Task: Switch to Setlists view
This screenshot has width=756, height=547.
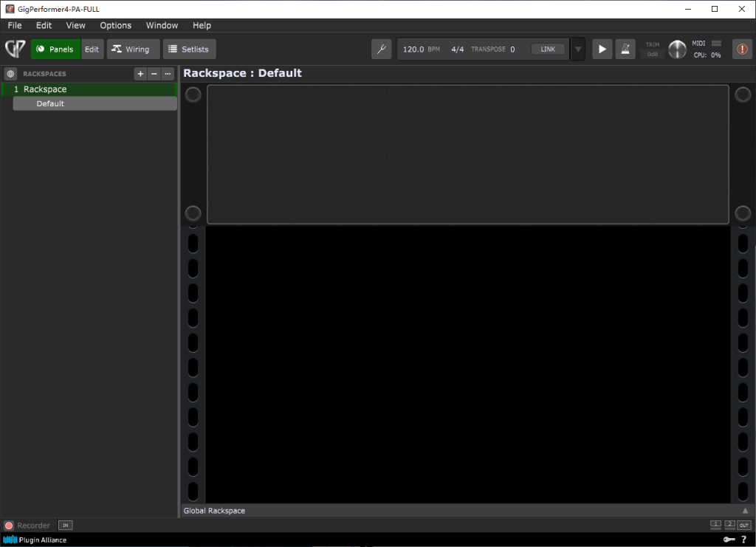Action: (190, 49)
